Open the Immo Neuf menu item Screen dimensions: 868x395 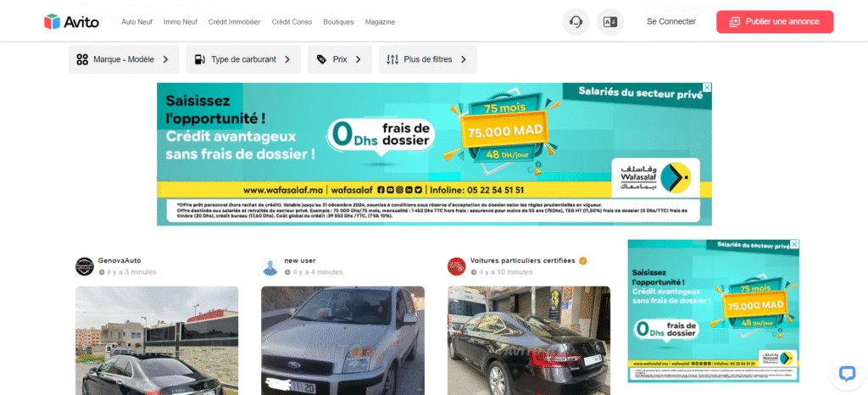pyautogui.click(x=181, y=22)
